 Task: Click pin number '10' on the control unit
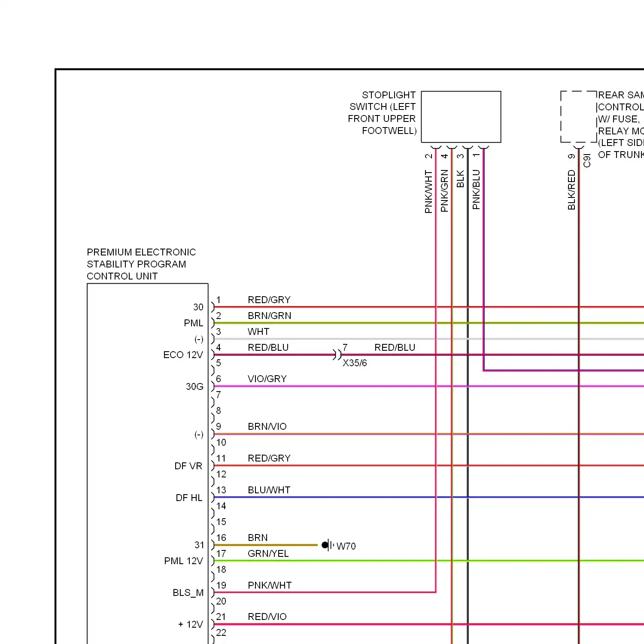[221, 442]
